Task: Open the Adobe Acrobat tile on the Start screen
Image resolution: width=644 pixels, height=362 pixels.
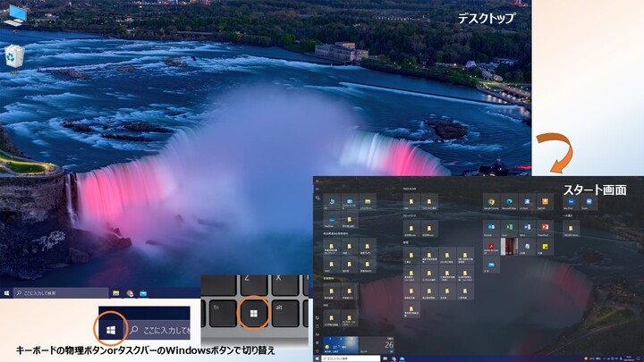Action: (x=492, y=247)
